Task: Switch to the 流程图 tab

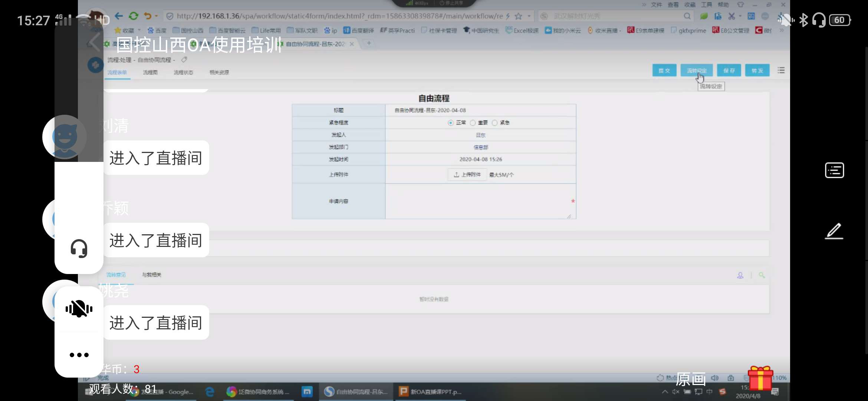Action: pyautogui.click(x=150, y=72)
